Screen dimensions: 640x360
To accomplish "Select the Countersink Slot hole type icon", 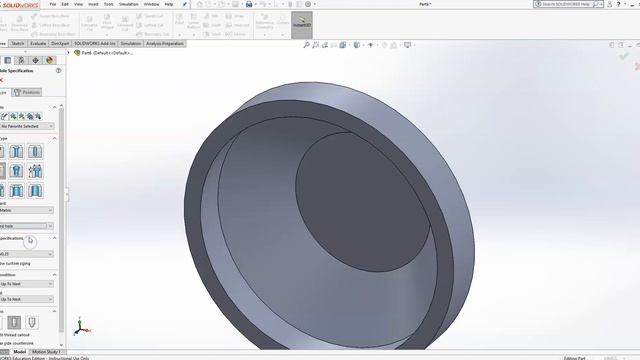I will 16,190.
